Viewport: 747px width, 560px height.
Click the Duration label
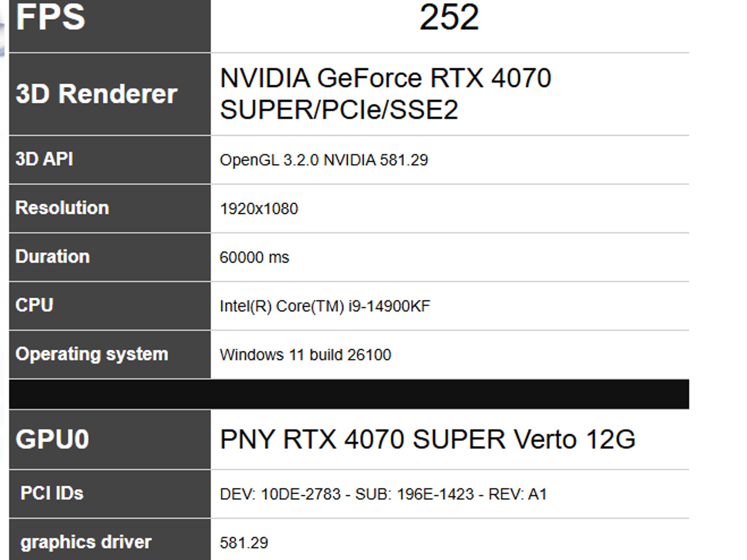point(53,256)
